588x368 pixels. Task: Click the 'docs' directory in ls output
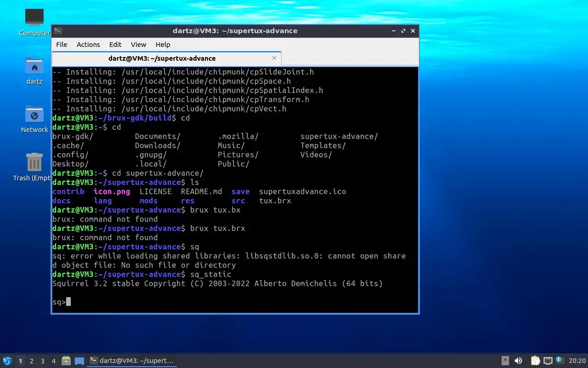61,201
